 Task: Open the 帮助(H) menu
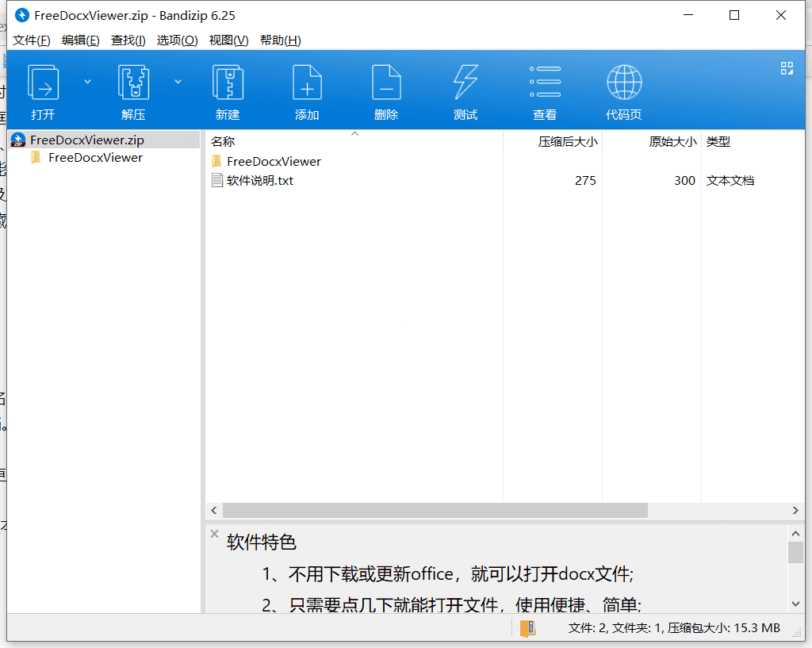click(280, 40)
